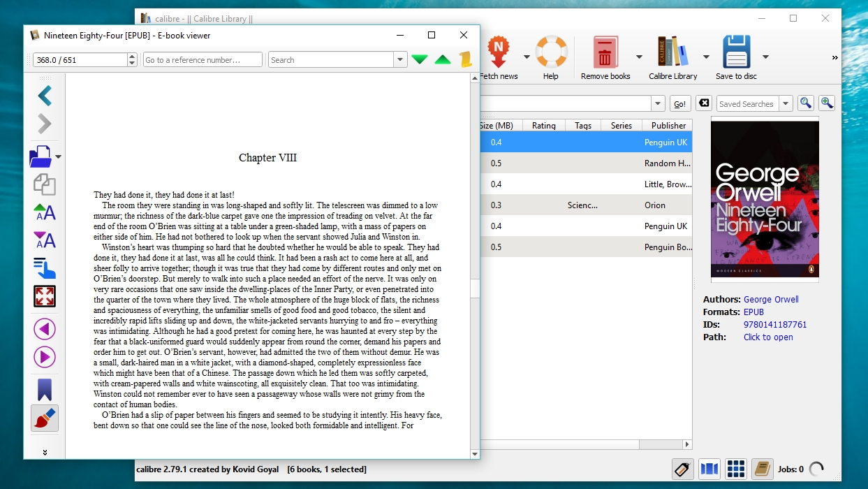Bookmark the current page in the viewer
Screen dimensions: 868x489
(x=44, y=389)
